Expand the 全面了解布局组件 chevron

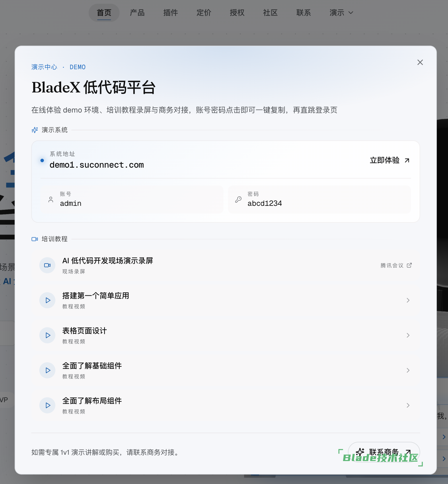[x=408, y=405]
